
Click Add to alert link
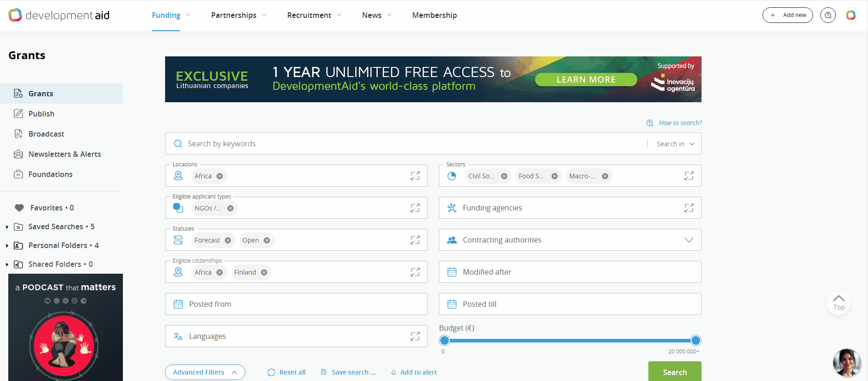tap(414, 372)
